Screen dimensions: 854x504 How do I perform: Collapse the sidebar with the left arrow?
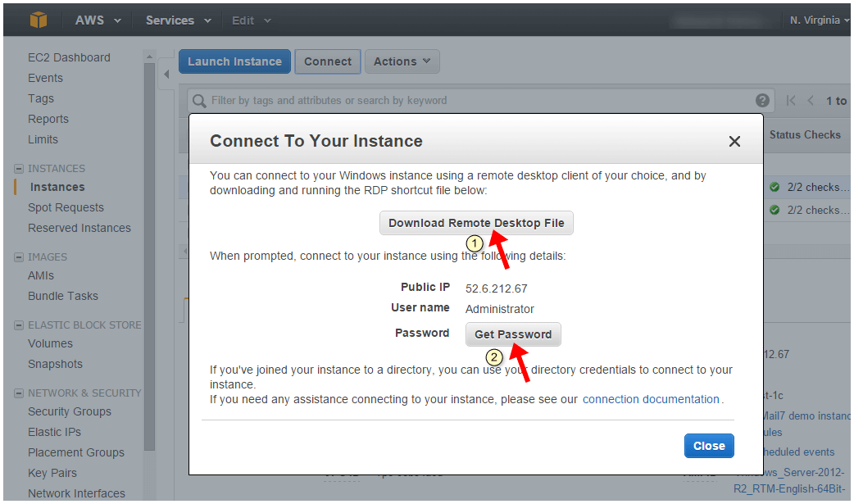point(166,74)
